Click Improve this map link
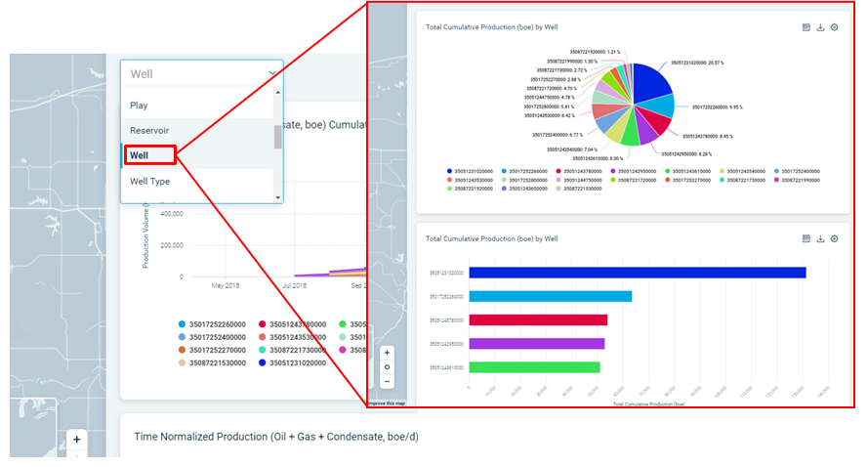This screenshot has height=467, width=868. point(386,403)
